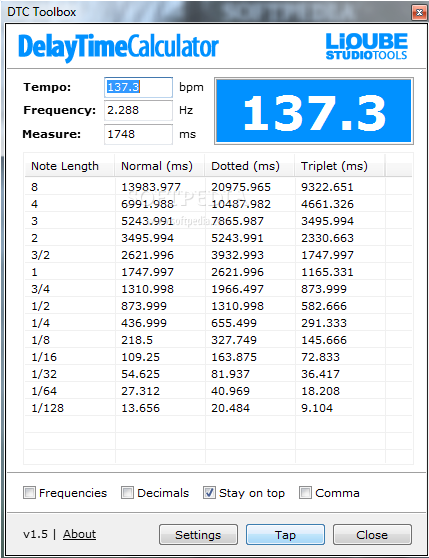The width and height of the screenshot is (429, 558).
Task: Click the 1/8 note length row label
Action: coord(41,340)
